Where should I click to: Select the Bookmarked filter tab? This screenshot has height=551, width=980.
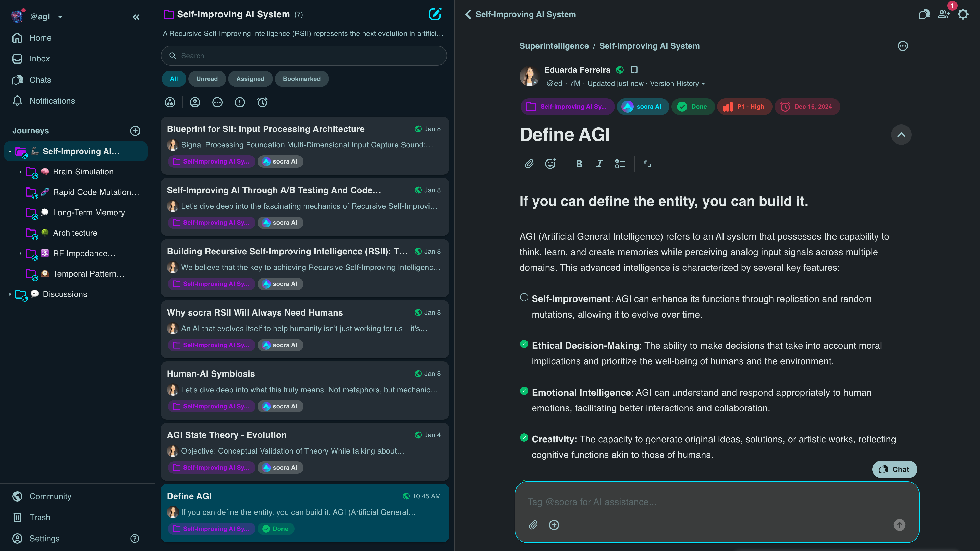[x=302, y=79]
